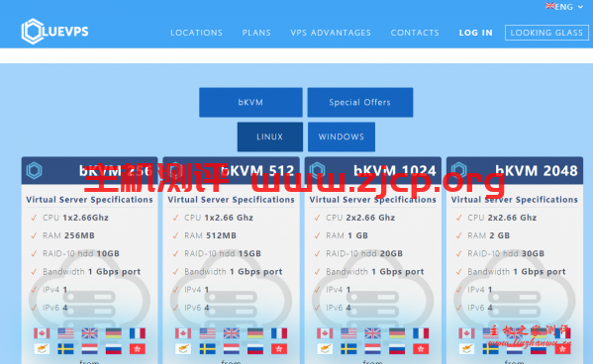
Task: Select the Sweden flag on bKVM 1024 card
Action: [348, 349]
